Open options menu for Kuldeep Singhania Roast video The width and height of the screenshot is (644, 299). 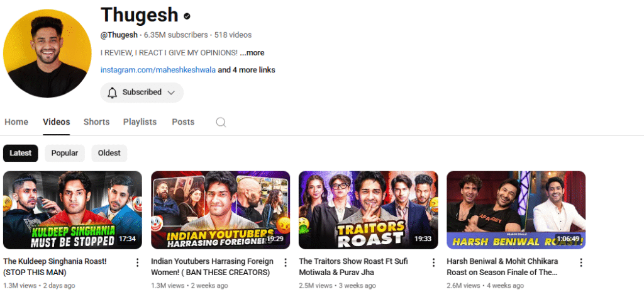138,262
